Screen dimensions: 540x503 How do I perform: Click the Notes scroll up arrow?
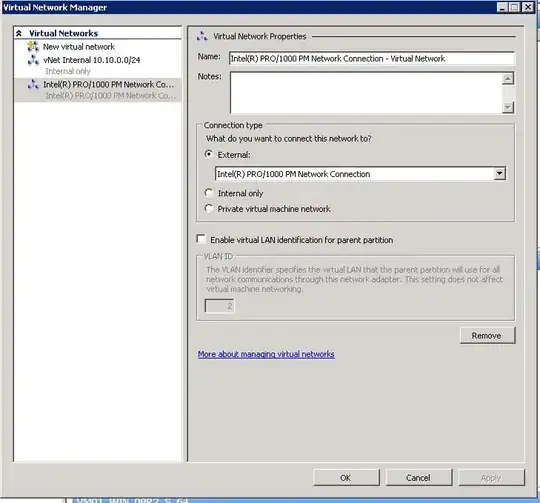(508, 78)
